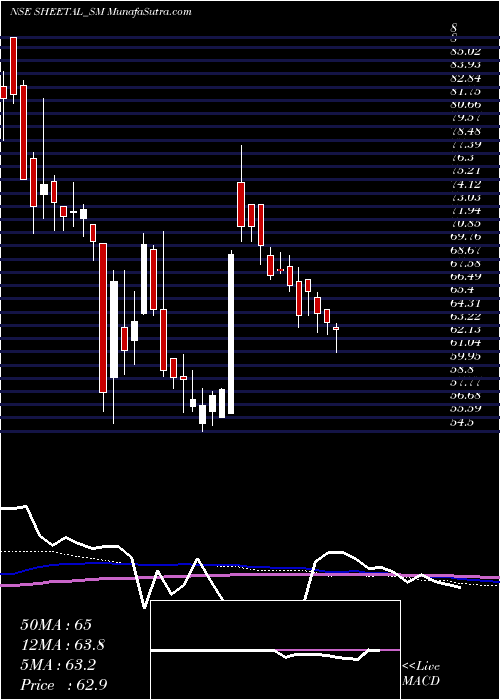Image resolution: width=500 pixels, height=700 pixels.
Task: Select the 64.31 price axis label
Action: pyautogui.click(x=465, y=303)
